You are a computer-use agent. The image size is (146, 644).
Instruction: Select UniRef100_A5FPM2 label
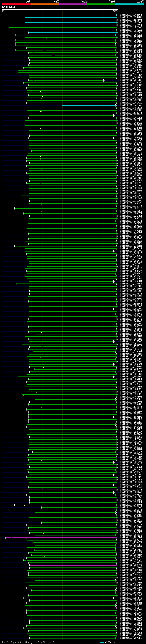point(131,93)
